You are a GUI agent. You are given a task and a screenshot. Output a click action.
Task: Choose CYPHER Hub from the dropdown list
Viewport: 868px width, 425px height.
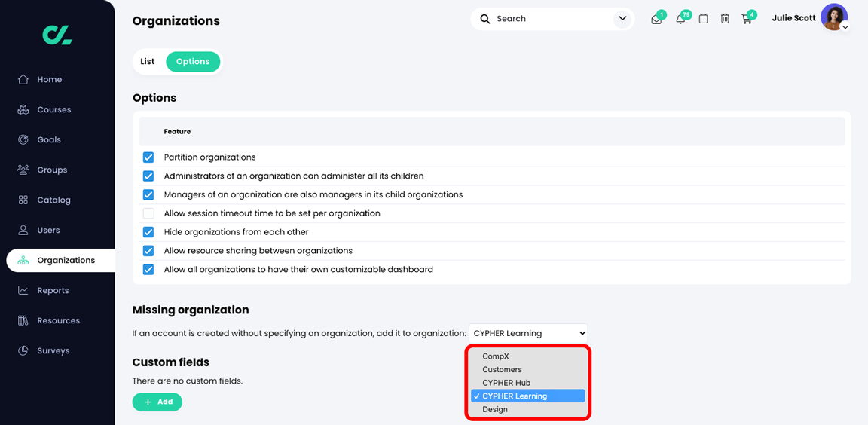coord(528,383)
